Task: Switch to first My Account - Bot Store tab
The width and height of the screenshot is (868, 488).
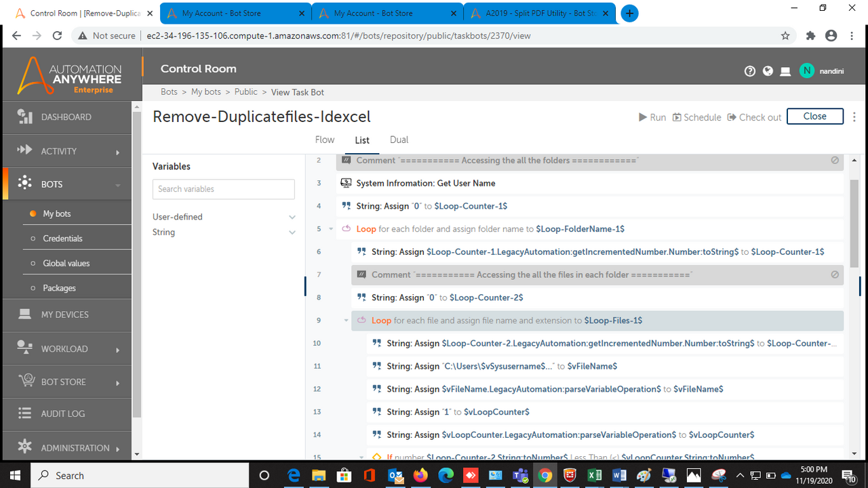Action: click(236, 13)
